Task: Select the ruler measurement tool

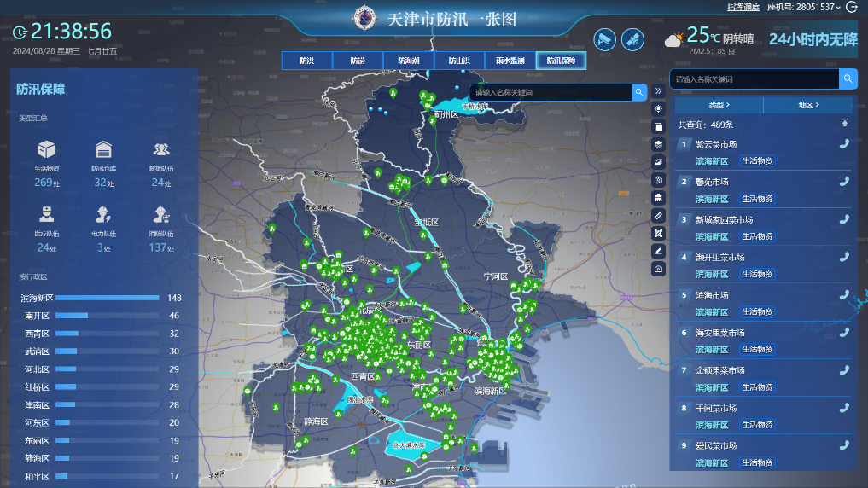Action: pos(658,214)
